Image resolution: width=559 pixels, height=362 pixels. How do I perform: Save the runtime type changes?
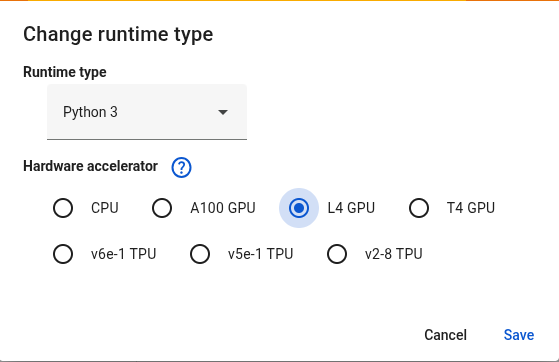tap(519, 335)
